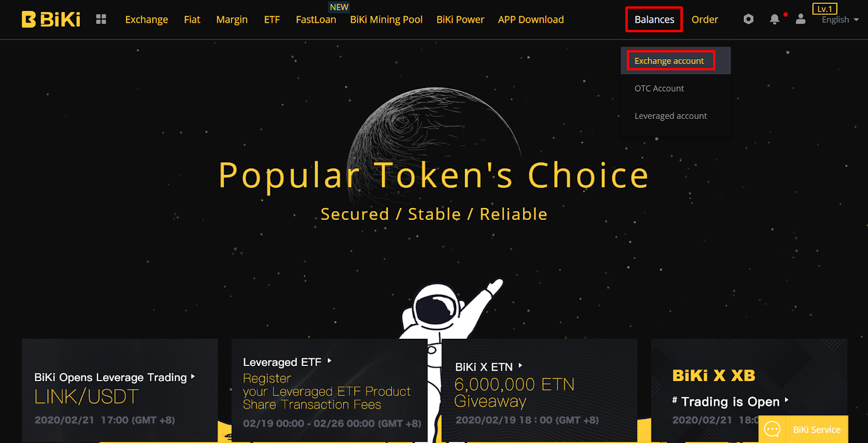Open the settings hexagon icon
The image size is (868, 443).
pos(749,19)
